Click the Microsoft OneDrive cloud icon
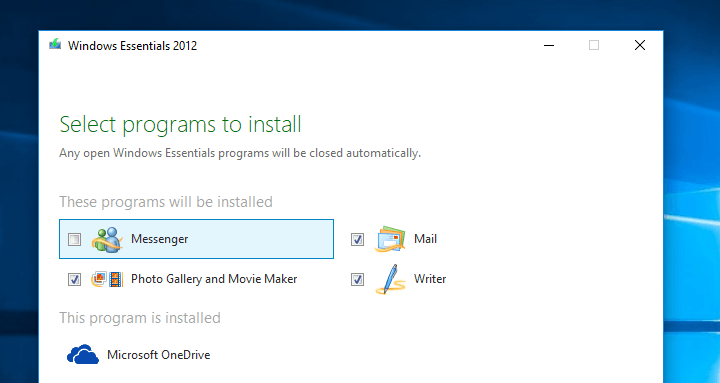The image size is (720, 383). [x=83, y=355]
